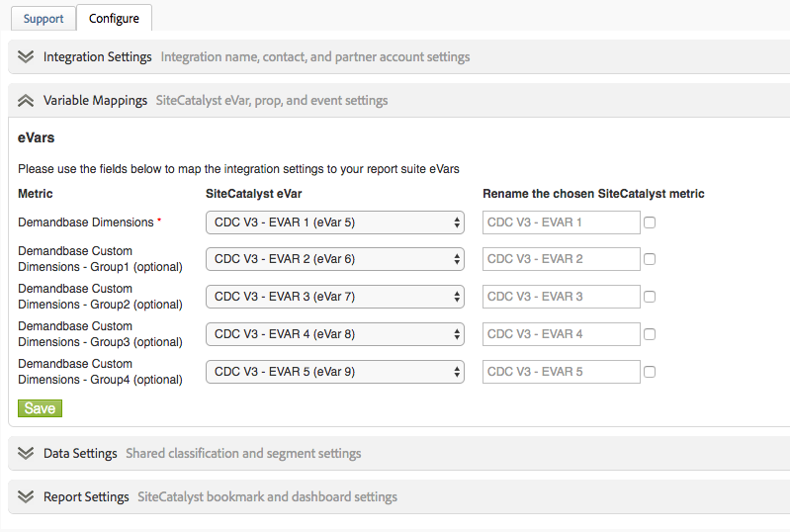Image resolution: width=790 pixels, height=532 pixels.
Task: Expand Report Settings chevron icon
Action: 26,496
